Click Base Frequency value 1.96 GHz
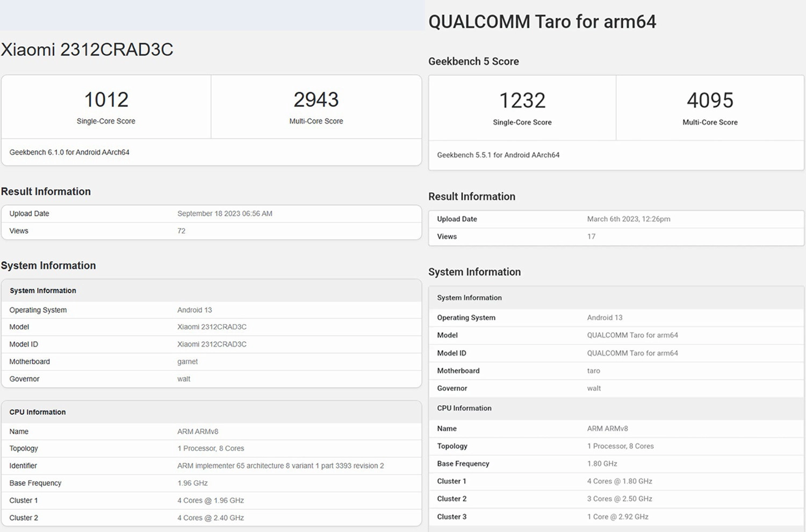 [192, 483]
